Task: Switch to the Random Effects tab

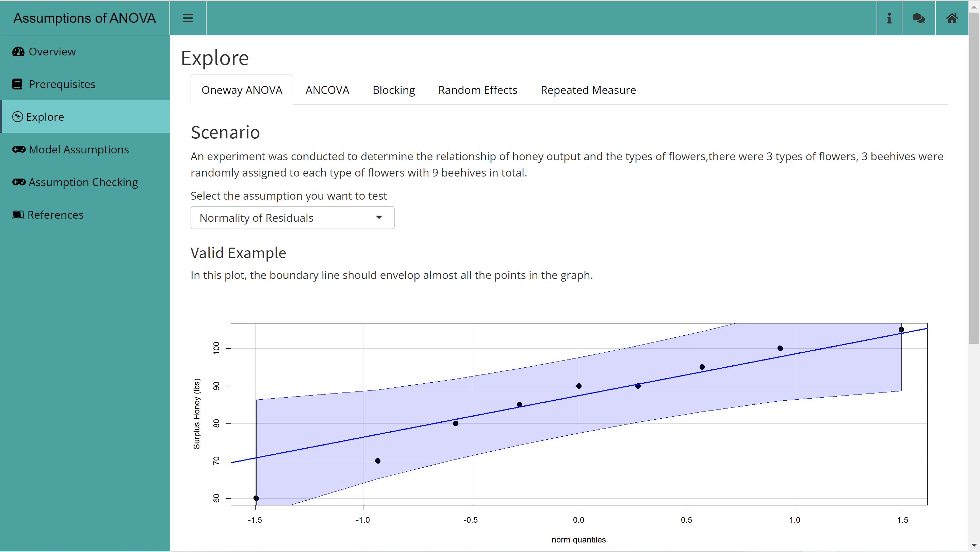Action: click(477, 90)
